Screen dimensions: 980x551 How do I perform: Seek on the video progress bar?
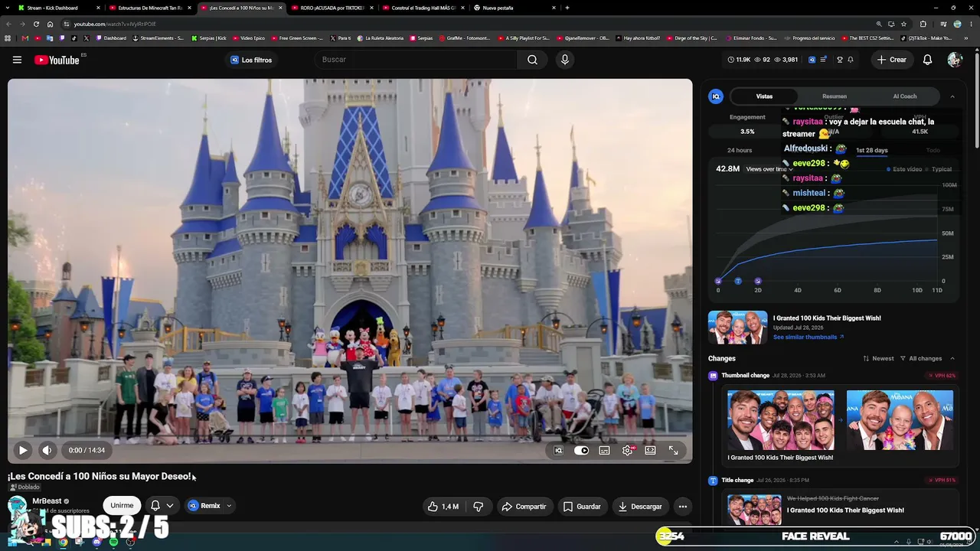350,437
